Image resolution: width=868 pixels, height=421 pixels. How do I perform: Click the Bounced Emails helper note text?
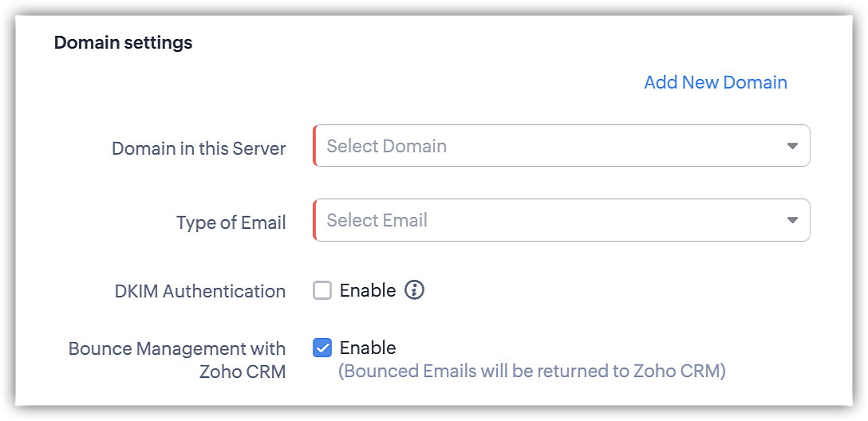532,372
